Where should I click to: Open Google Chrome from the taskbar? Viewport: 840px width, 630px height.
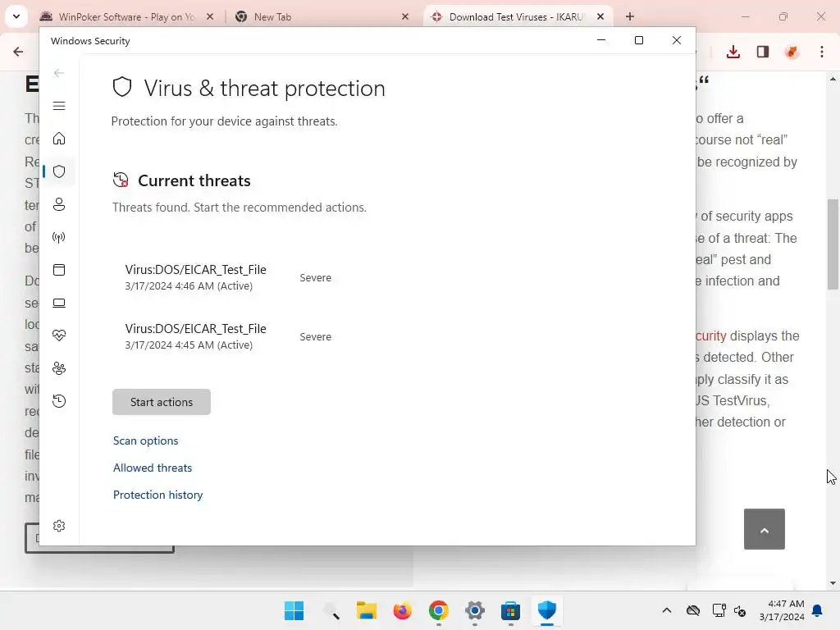pyautogui.click(x=439, y=610)
